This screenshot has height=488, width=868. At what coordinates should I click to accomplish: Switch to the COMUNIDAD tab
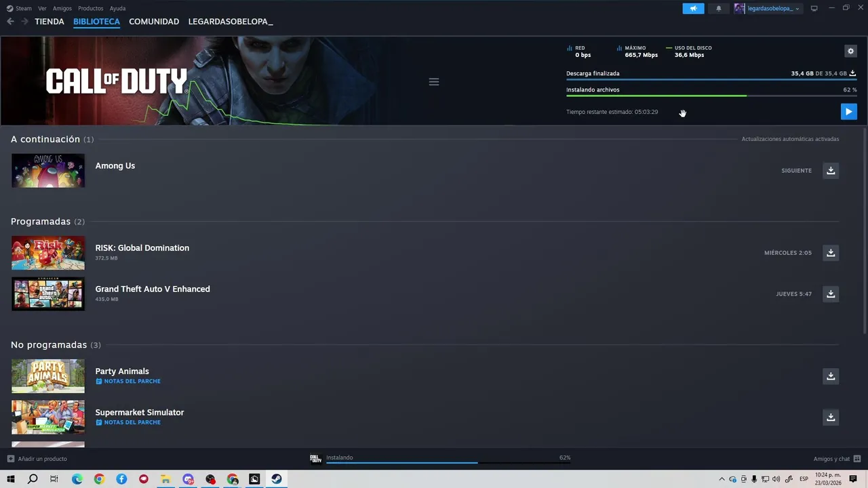[154, 22]
